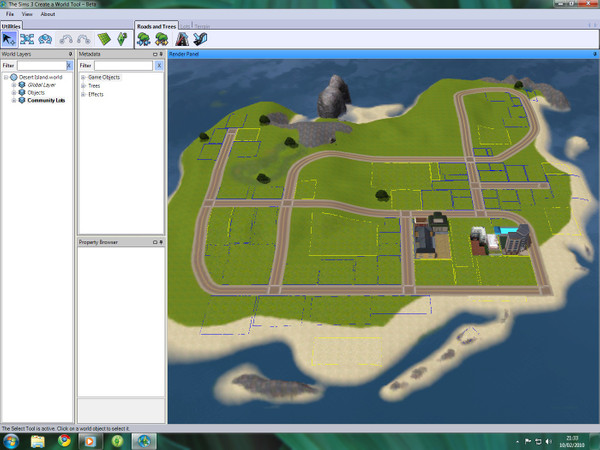The width and height of the screenshot is (600, 450).
Task: Click the redo arrow icon
Action: [x=82, y=38]
